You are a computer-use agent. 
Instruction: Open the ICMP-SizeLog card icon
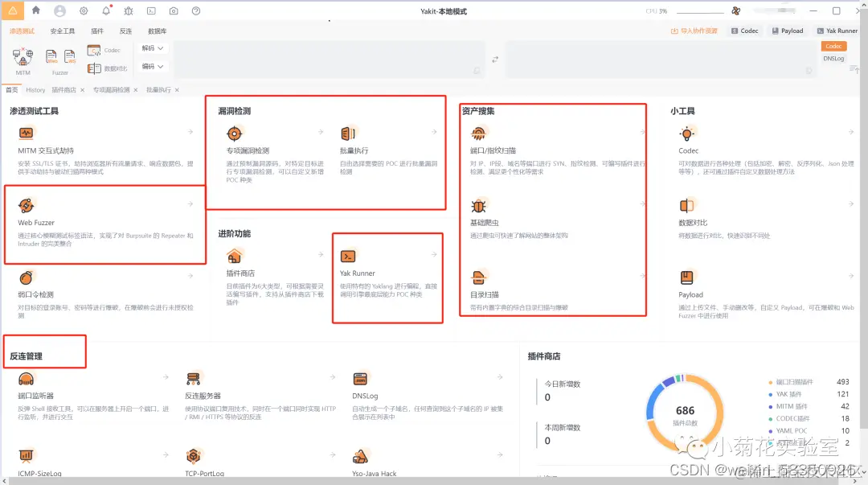tap(26, 455)
